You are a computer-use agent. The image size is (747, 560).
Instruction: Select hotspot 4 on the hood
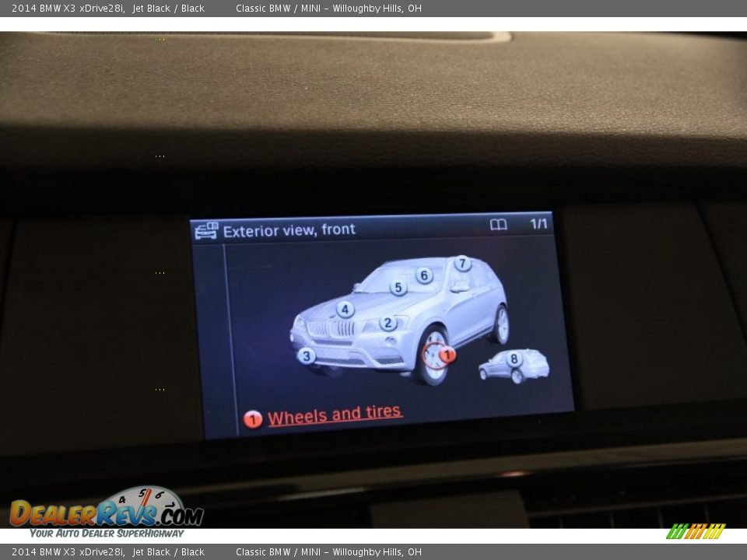click(345, 310)
